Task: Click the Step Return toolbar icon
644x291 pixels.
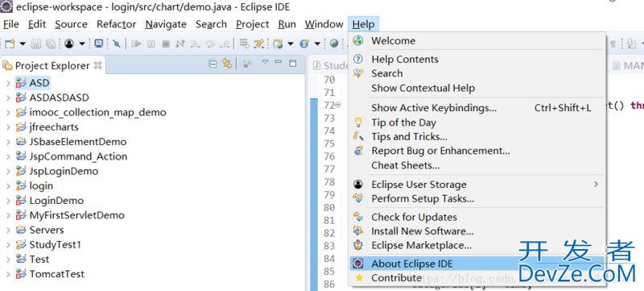Action: coord(225,44)
